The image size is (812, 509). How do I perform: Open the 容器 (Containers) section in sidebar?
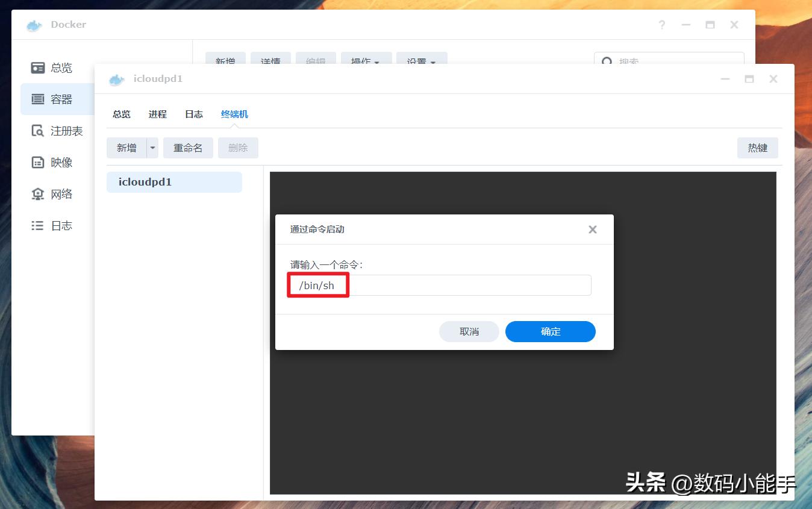pos(63,99)
